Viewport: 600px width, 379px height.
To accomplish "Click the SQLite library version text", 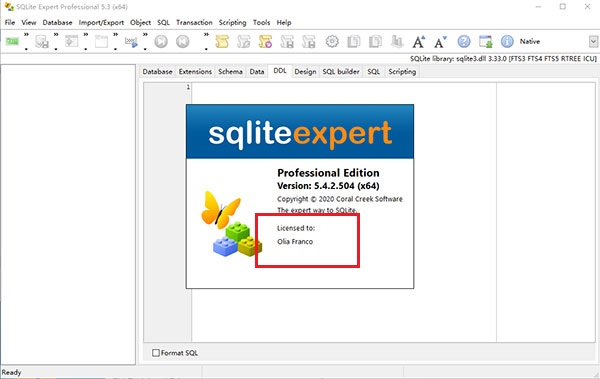I will point(503,59).
